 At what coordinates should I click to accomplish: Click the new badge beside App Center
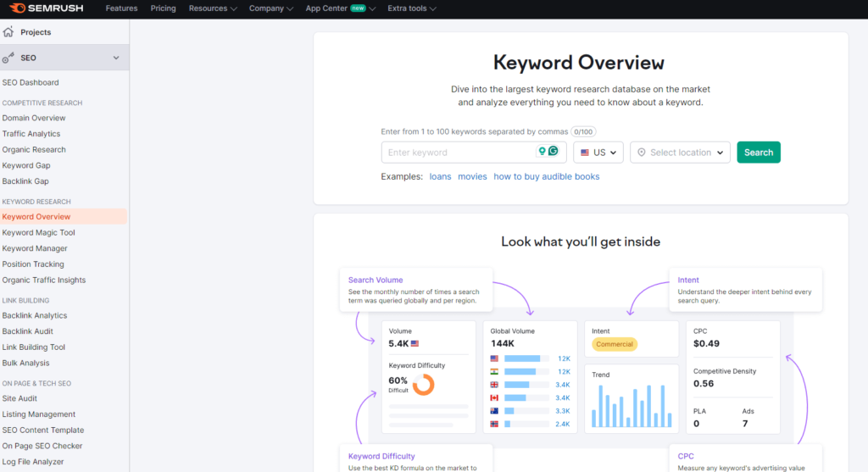coord(359,8)
